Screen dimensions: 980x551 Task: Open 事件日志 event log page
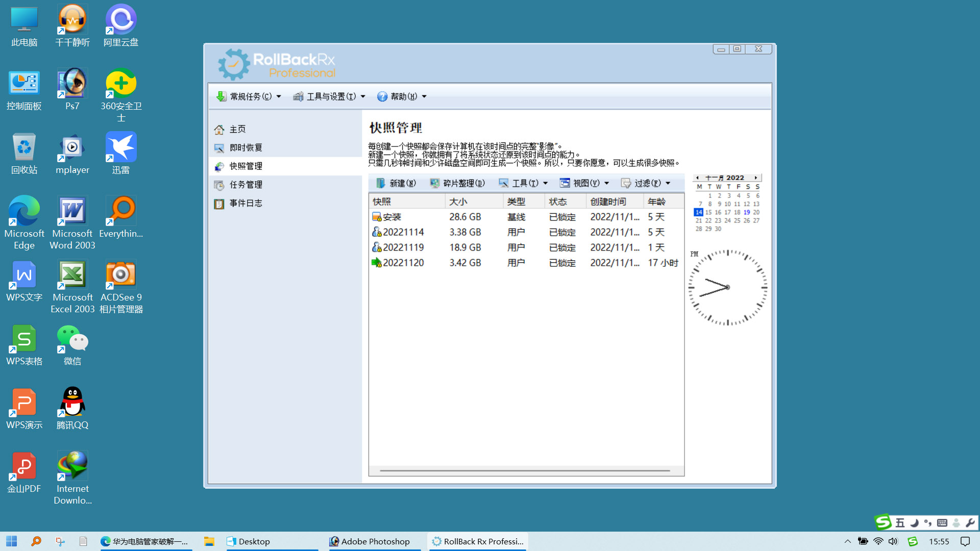click(x=245, y=203)
